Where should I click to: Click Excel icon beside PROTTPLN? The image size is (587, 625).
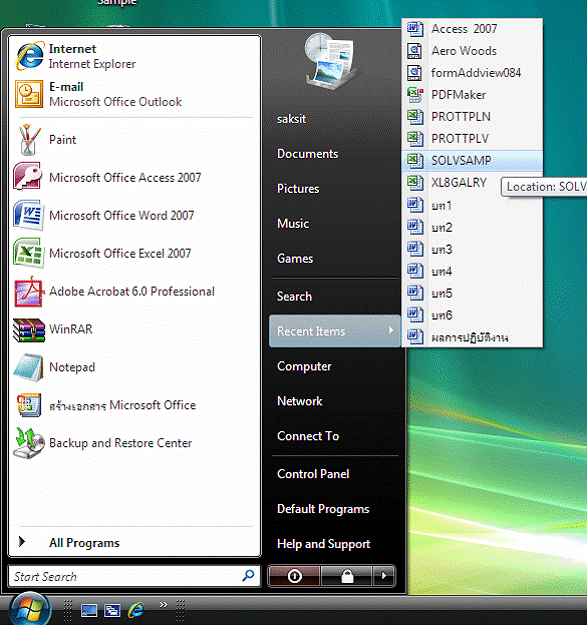415,116
